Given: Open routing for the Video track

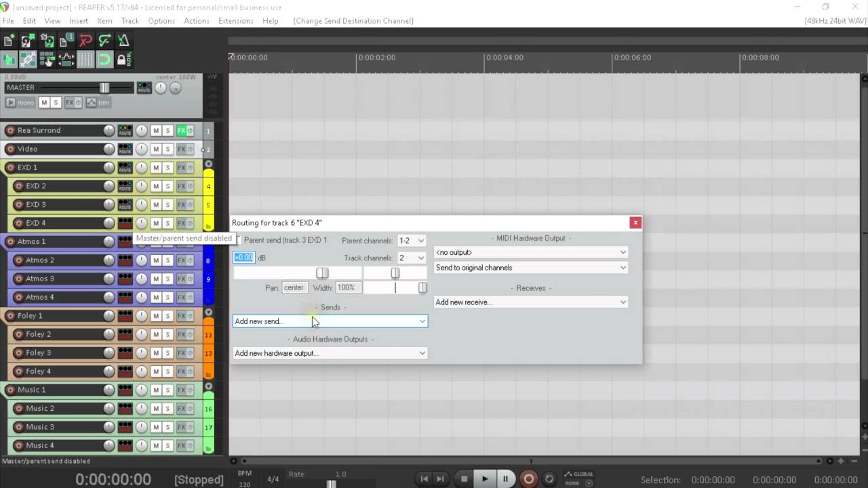Looking at the screenshot, I should [x=125, y=148].
